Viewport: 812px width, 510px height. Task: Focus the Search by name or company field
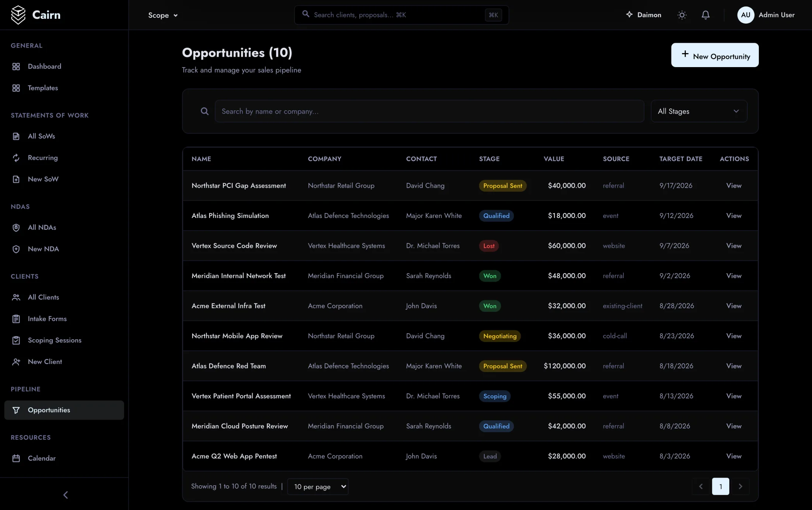pyautogui.click(x=429, y=111)
